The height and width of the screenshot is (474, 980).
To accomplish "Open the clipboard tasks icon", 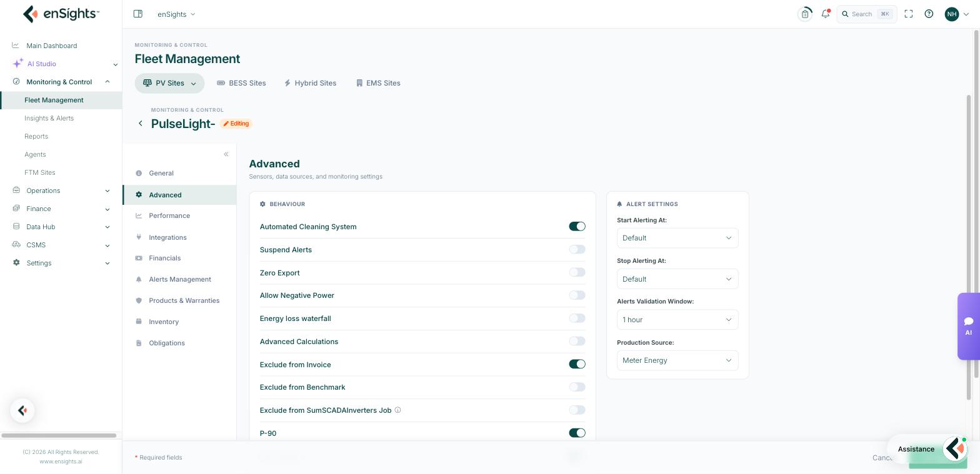I will [805, 14].
